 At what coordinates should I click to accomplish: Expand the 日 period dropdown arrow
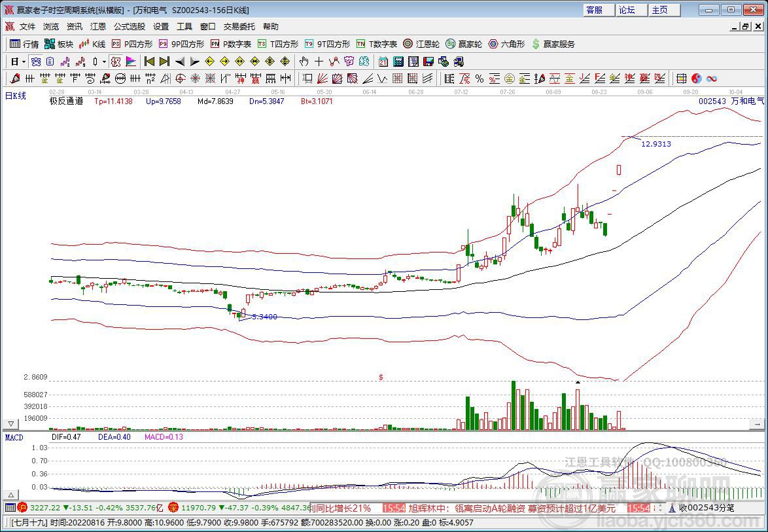pos(24,62)
